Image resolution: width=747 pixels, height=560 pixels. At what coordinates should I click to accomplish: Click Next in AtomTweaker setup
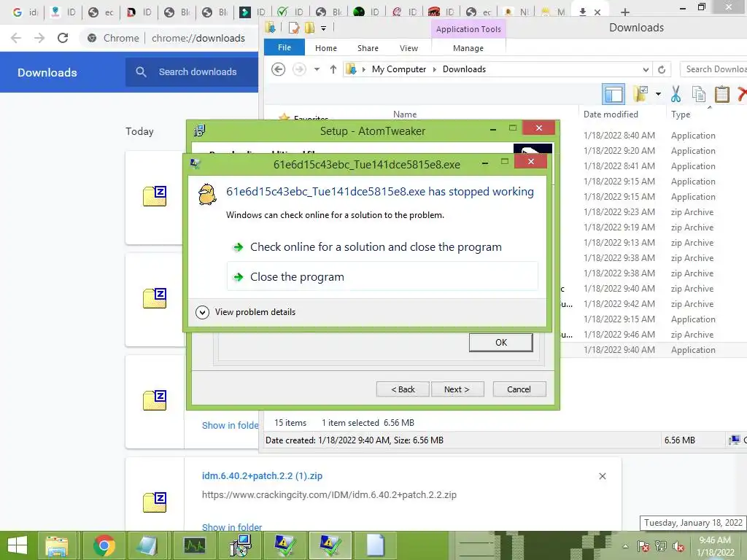(x=457, y=389)
